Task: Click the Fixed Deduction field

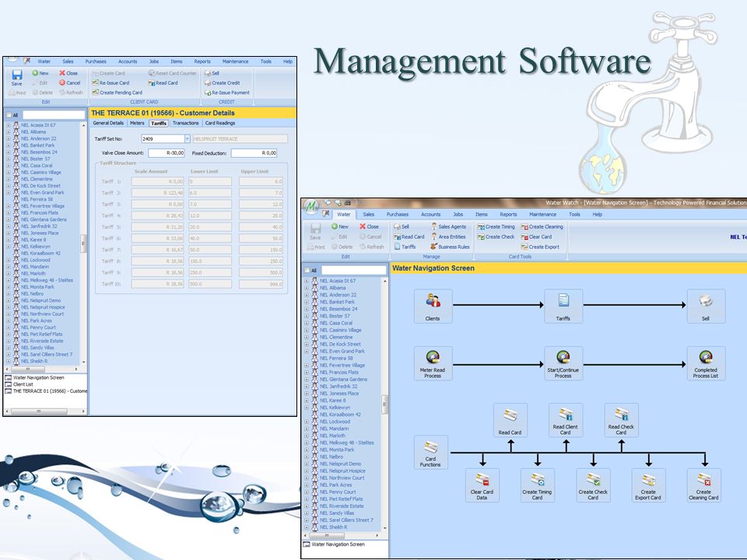Action: (x=254, y=153)
